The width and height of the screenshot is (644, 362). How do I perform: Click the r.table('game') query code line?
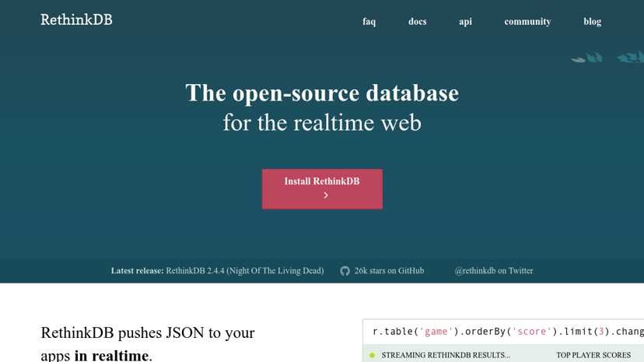pyautogui.click(x=508, y=332)
